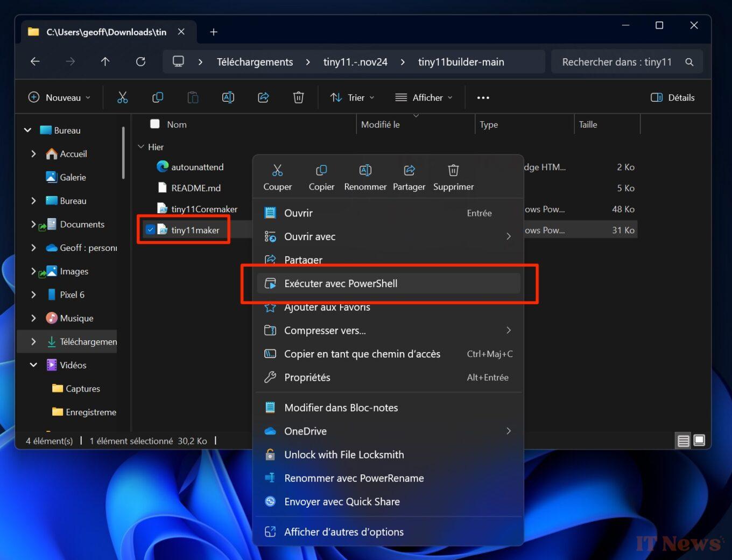
Task: Click the delete trash icon in the toolbar
Action: coord(298,97)
